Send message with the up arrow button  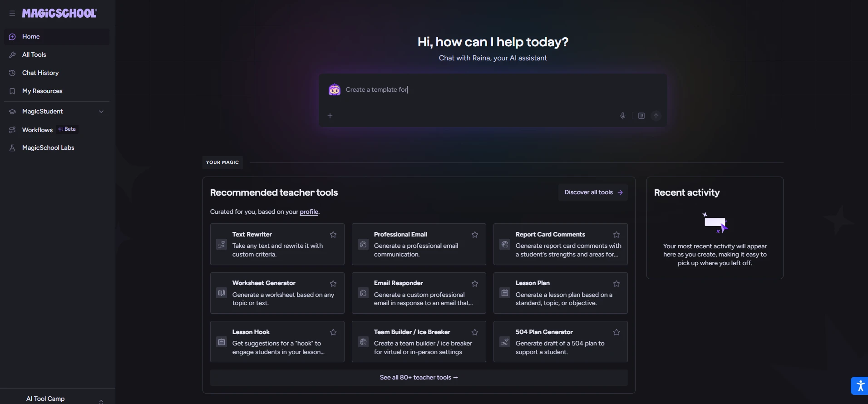click(656, 116)
